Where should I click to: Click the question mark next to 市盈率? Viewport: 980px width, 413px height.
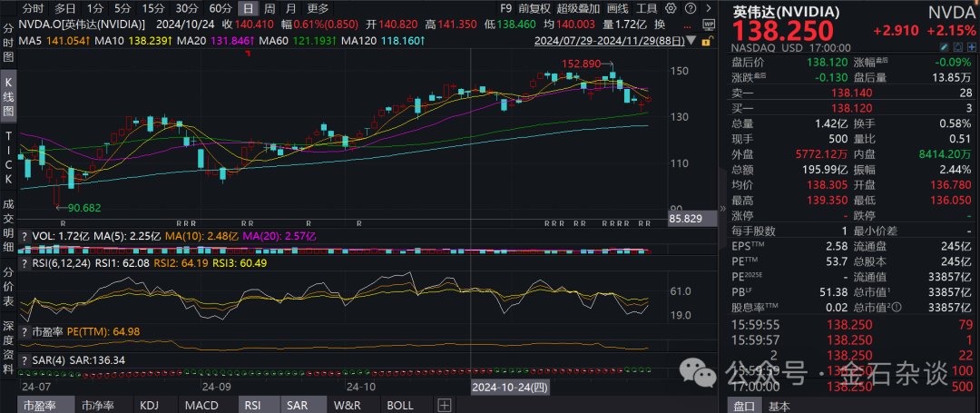[x=24, y=332]
